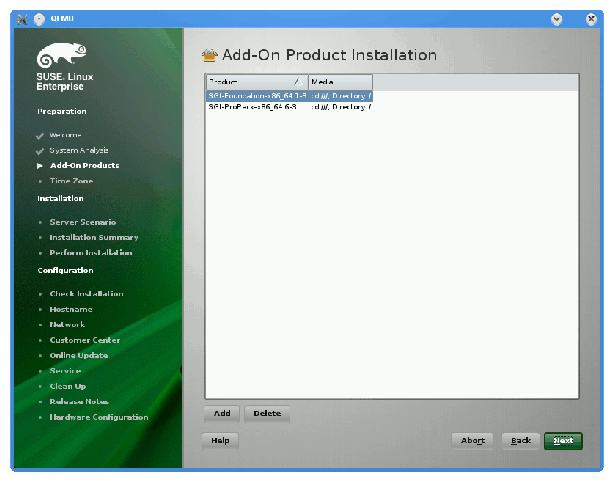Click the Installation Summary step
The image size is (614, 482).
coord(94,238)
